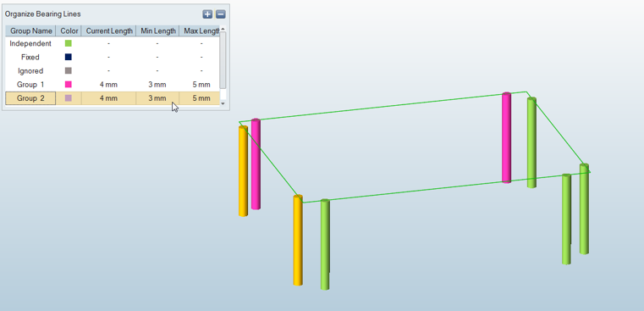Click the scroll up arrow in the table
This screenshot has width=644, height=311.
point(223,29)
